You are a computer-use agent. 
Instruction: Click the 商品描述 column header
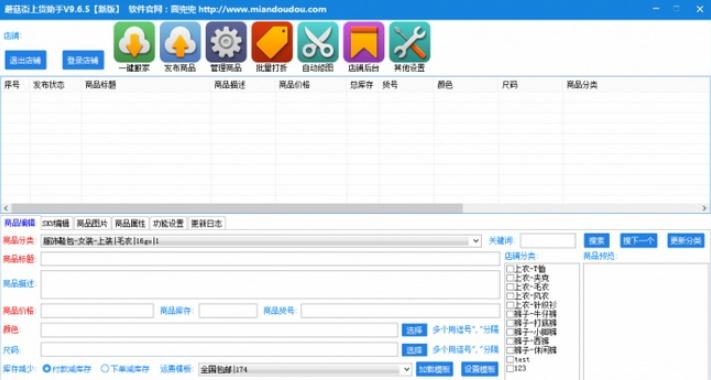pos(243,85)
